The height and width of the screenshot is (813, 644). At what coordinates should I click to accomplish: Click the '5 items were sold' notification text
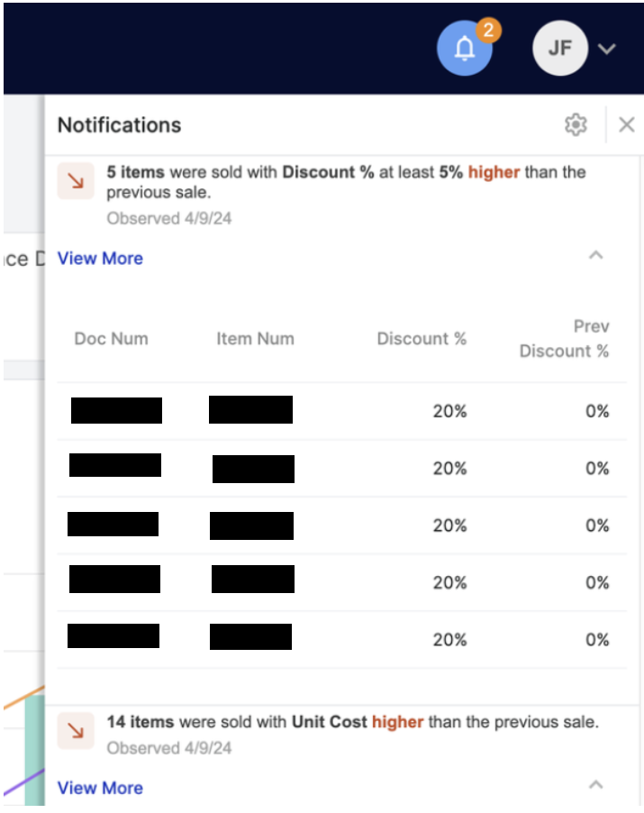346,181
